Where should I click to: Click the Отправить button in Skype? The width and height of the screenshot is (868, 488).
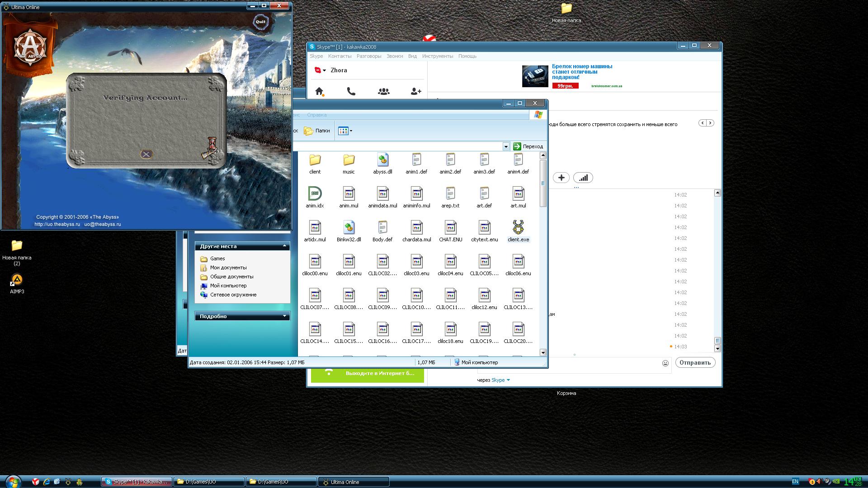click(695, 362)
